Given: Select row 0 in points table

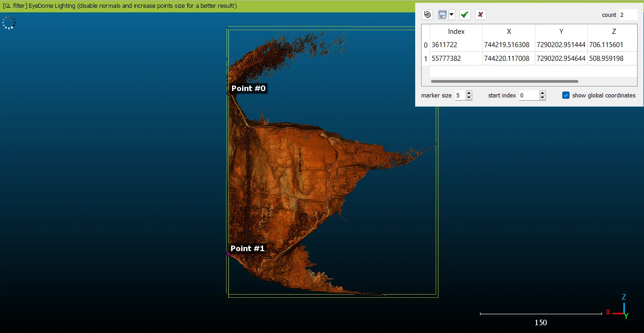Looking at the screenshot, I should tap(426, 45).
